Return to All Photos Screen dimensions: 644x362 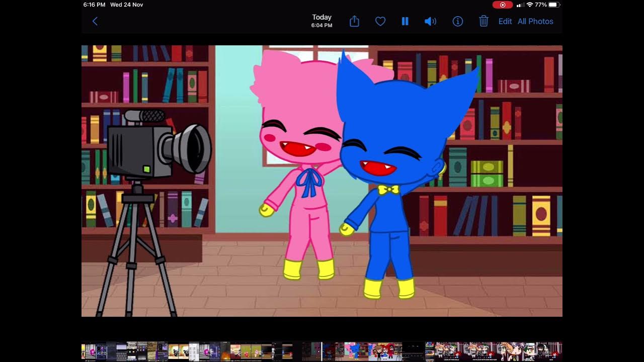point(535,21)
